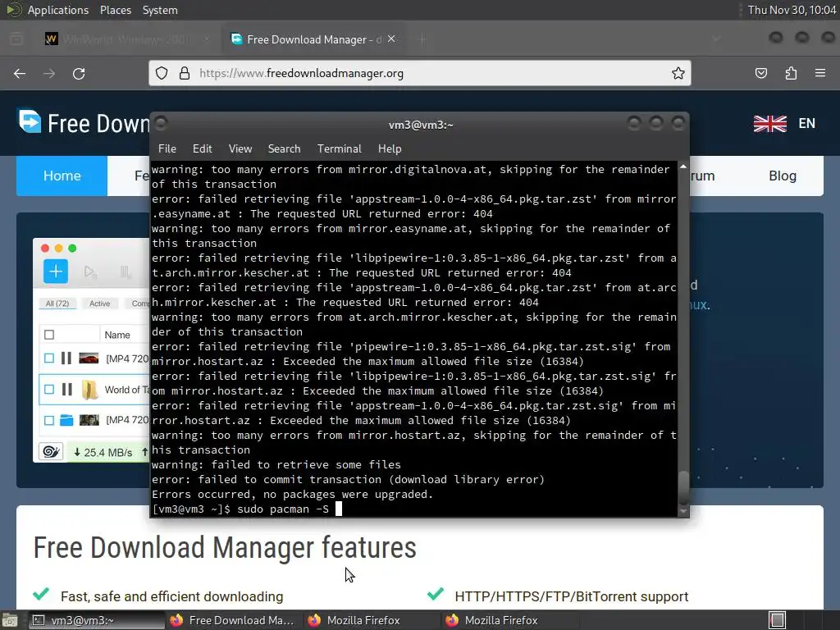The width and height of the screenshot is (840, 630).
Task: Open Firefox extensions puzzle icon
Action: pos(791,73)
